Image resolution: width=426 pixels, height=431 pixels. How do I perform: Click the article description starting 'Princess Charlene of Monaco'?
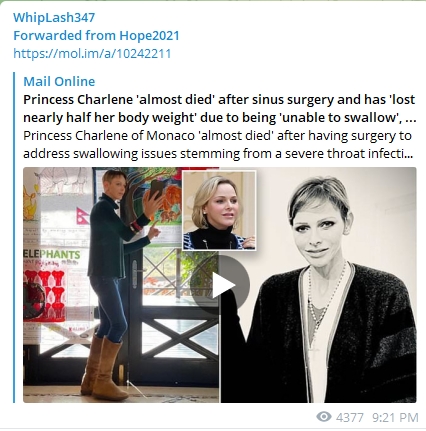pos(218,145)
